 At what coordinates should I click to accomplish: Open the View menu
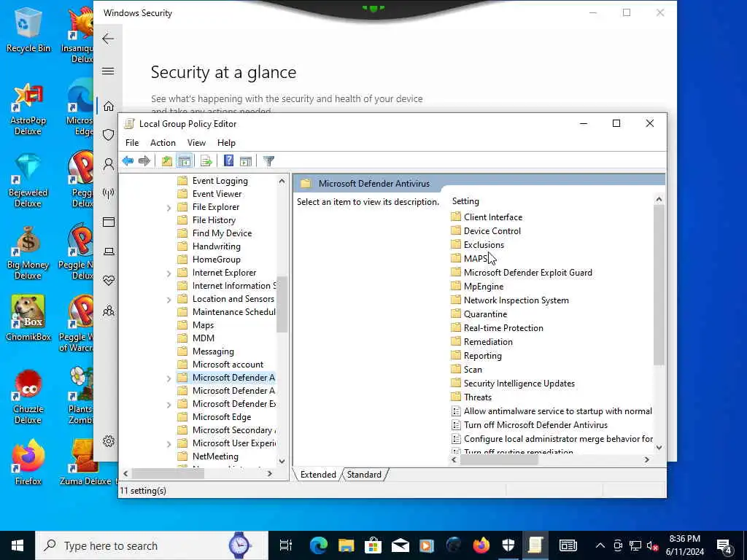(196, 143)
